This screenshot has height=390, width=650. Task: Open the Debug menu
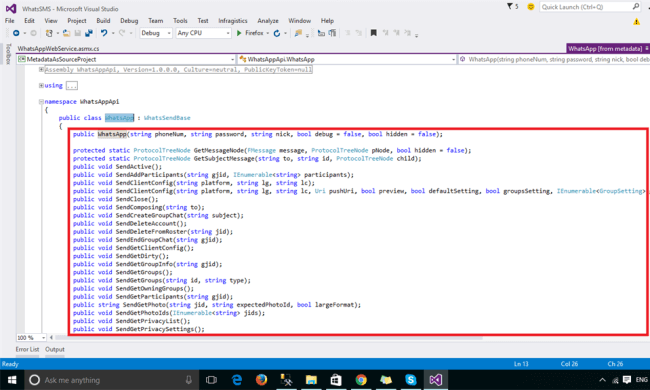[129, 21]
